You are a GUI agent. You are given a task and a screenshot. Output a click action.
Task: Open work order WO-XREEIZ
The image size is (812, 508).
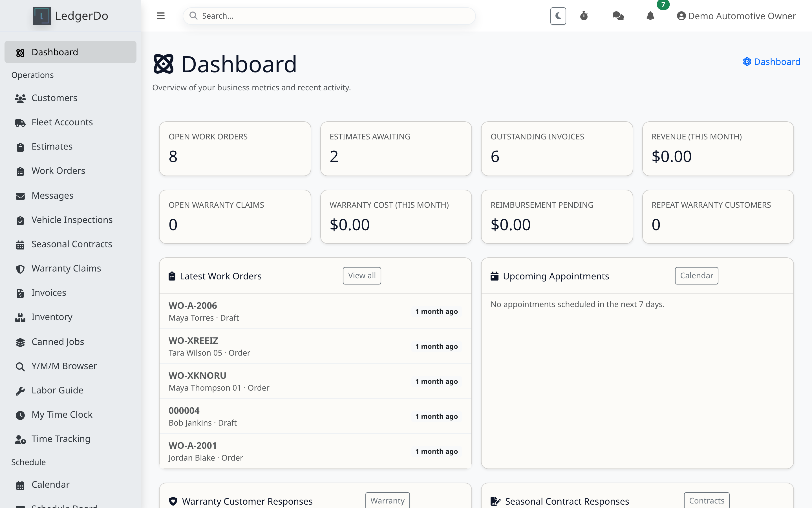[315, 346]
